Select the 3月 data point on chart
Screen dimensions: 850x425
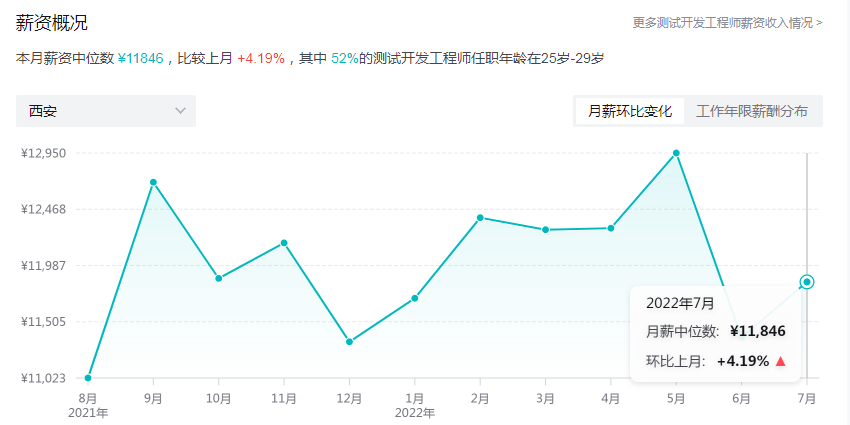(x=545, y=230)
